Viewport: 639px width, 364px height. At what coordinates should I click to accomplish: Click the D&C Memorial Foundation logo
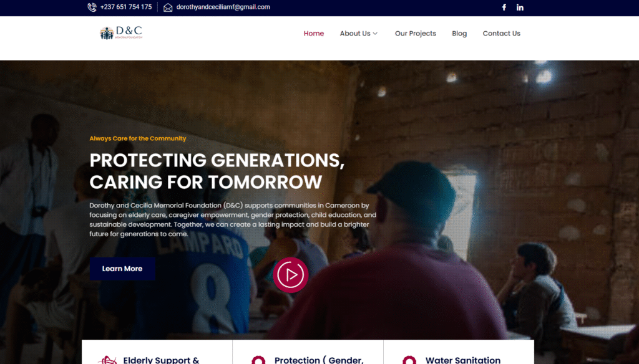click(x=121, y=33)
